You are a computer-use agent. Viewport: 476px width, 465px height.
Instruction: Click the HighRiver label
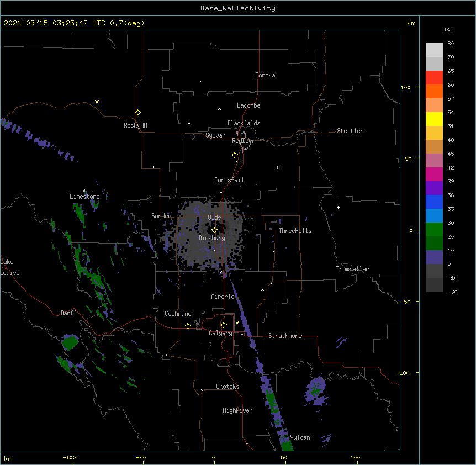pos(237,410)
